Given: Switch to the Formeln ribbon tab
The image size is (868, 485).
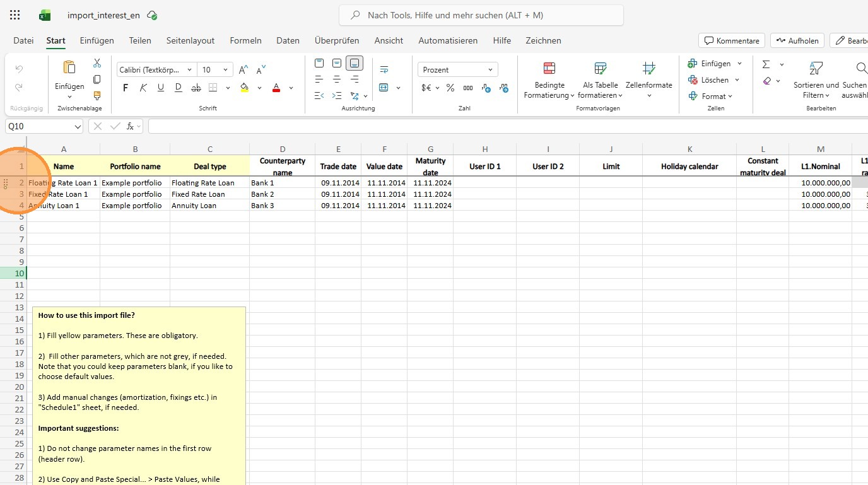Looking at the screenshot, I should pos(245,40).
